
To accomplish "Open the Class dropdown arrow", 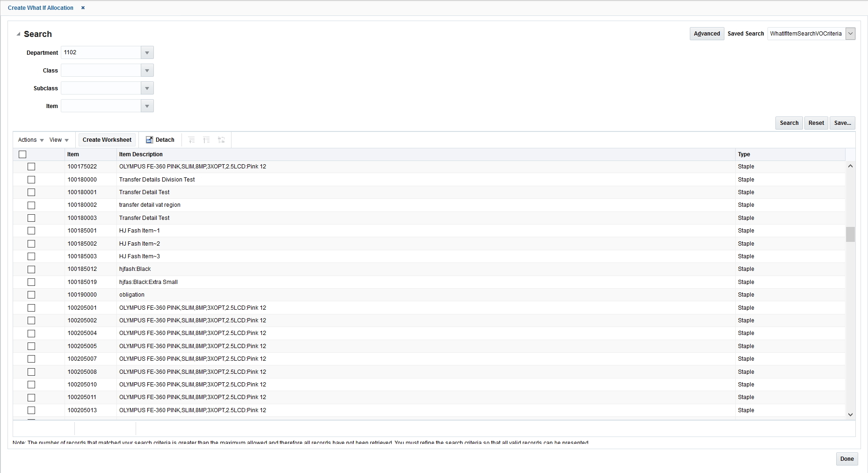I will [x=147, y=70].
